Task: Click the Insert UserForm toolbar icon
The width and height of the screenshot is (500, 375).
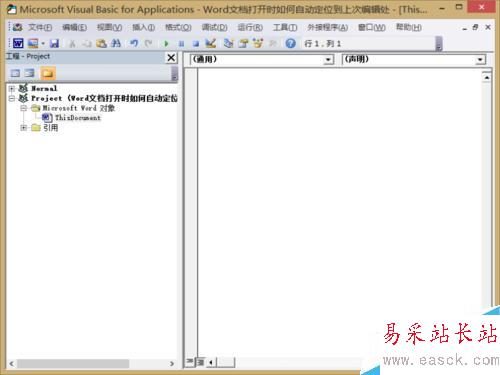Action: [33, 43]
